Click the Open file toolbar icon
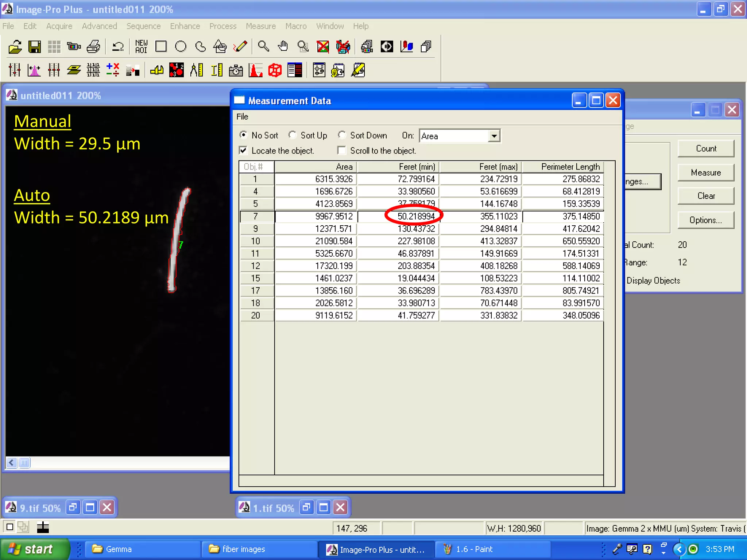The height and width of the screenshot is (560, 747). (15, 47)
